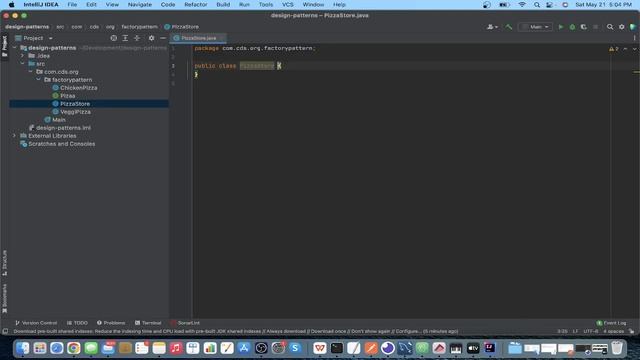Click editor warnings indicator showing 2
This screenshot has height=360, width=640.
tap(613, 49)
